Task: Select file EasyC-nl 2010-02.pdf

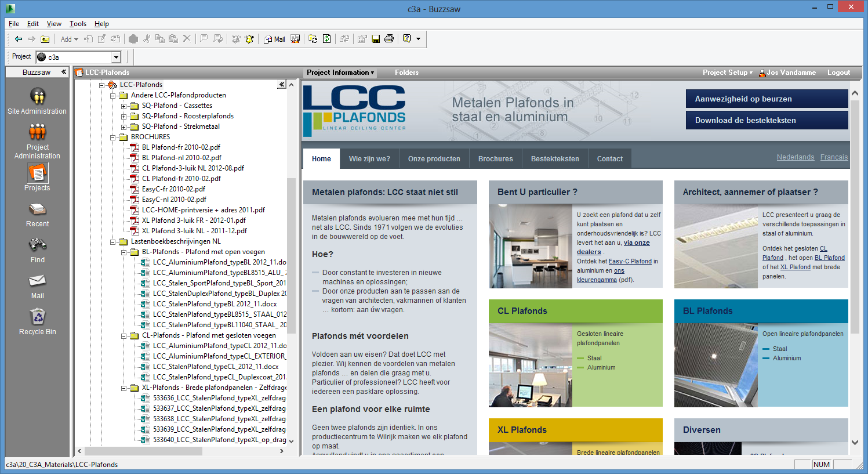Action: (174, 200)
